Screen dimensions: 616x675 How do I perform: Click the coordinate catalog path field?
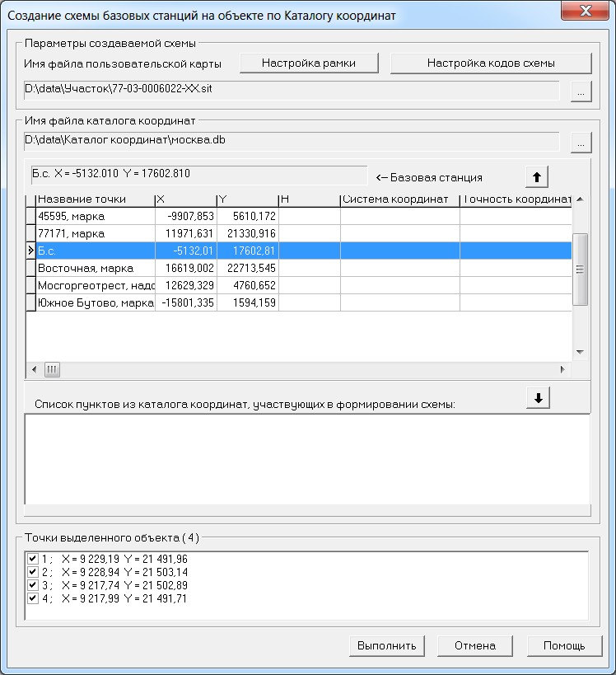click(x=292, y=141)
